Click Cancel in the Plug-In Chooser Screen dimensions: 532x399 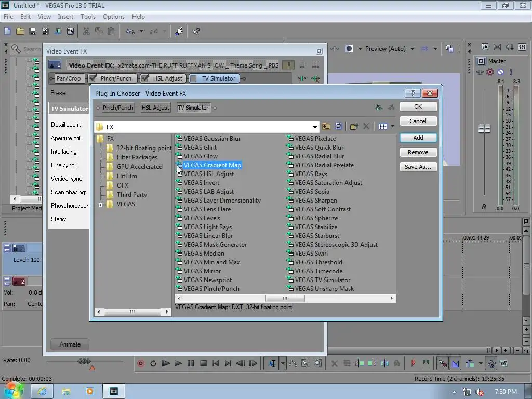pos(418,121)
